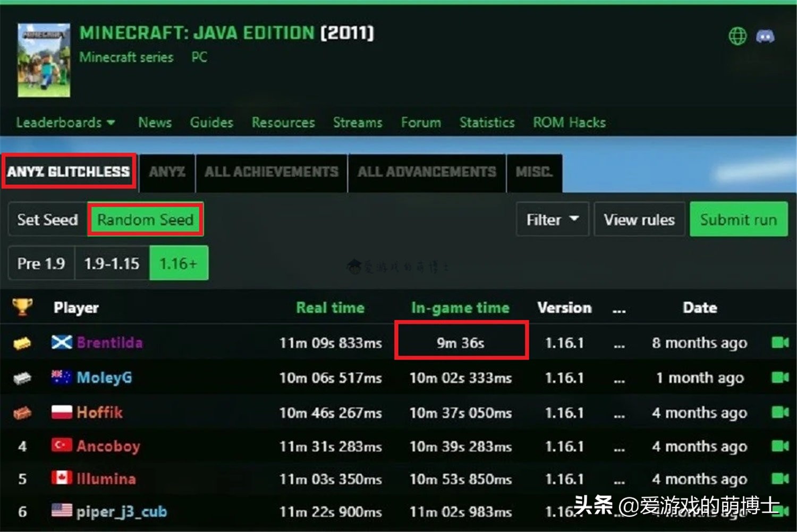The width and height of the screenshot is (797, 532).
Task: Expand the Leaderboards dropdown menu
Action: 65,123
